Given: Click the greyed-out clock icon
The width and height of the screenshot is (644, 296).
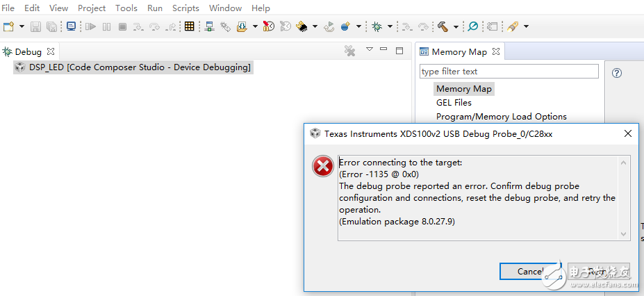Looking at the screenshot, I should coord(286,26).
